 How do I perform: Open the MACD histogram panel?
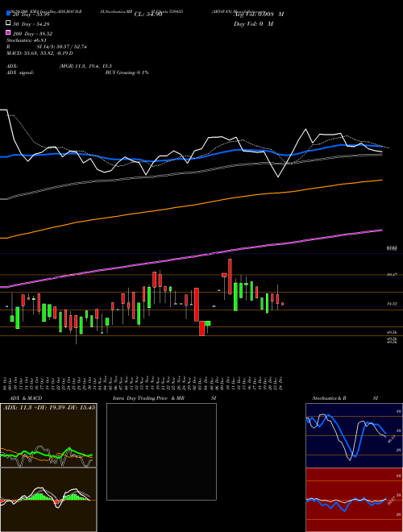(48, 500)
